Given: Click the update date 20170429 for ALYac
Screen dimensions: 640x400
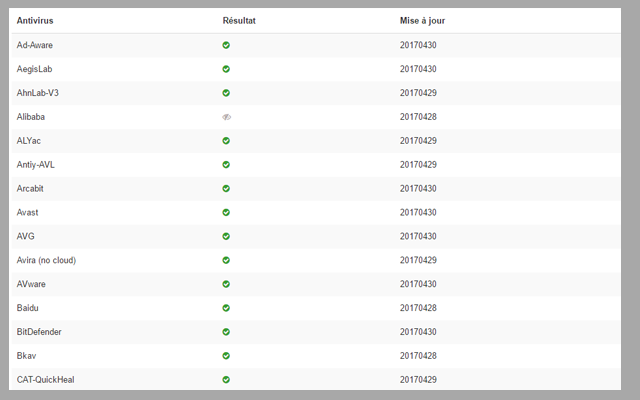Looking at the screenshot, I should [418, 141].
